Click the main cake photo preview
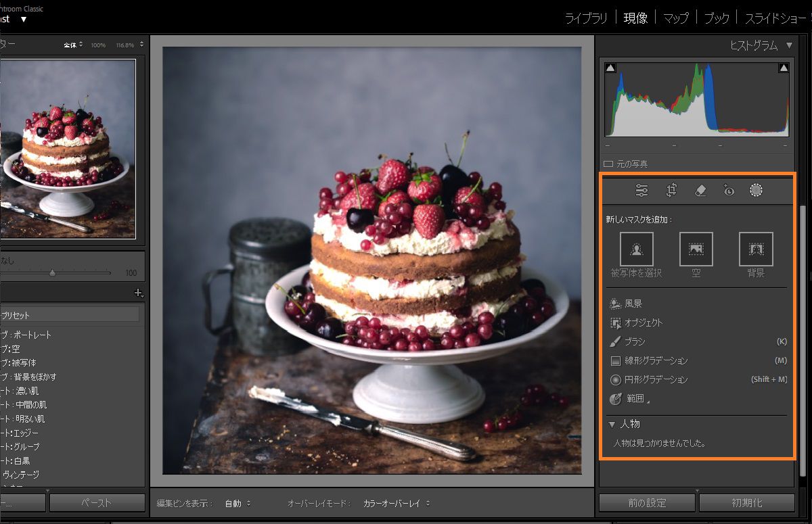This screenshot has width=812, height=524. 372,260
